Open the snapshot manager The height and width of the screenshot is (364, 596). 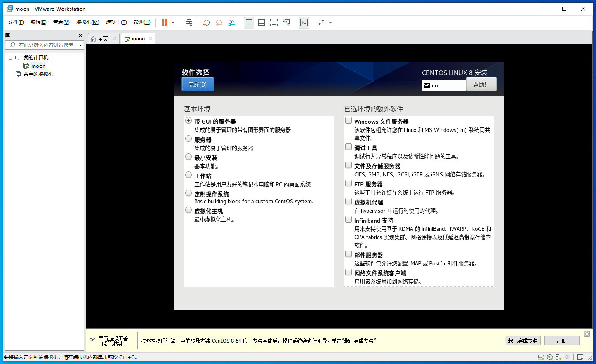click(231, 23)
